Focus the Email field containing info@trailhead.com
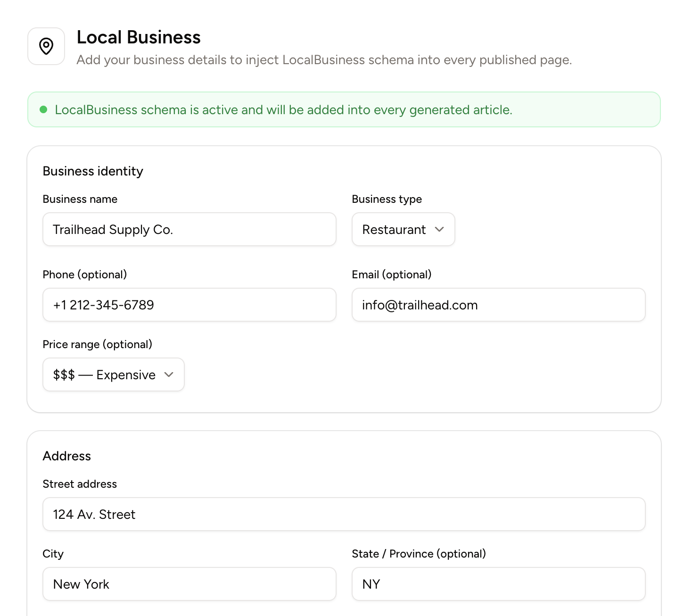692x616 pixels. [x=499, y=305]
